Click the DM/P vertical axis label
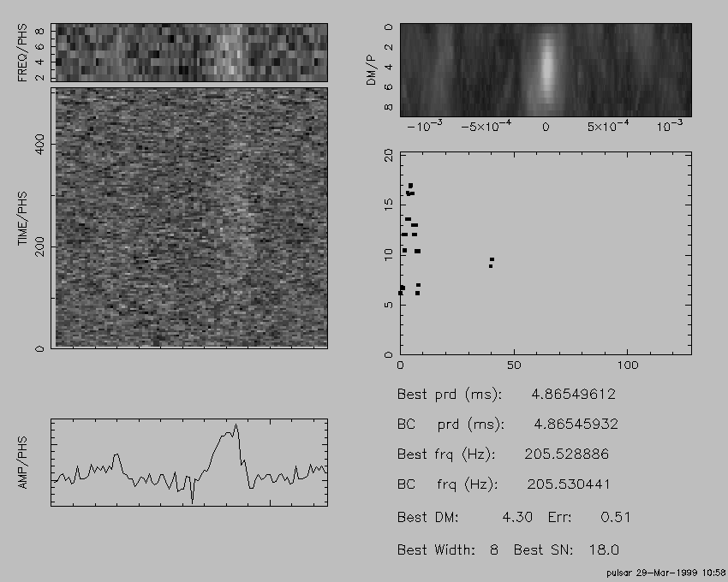 [x=372, y=69]
